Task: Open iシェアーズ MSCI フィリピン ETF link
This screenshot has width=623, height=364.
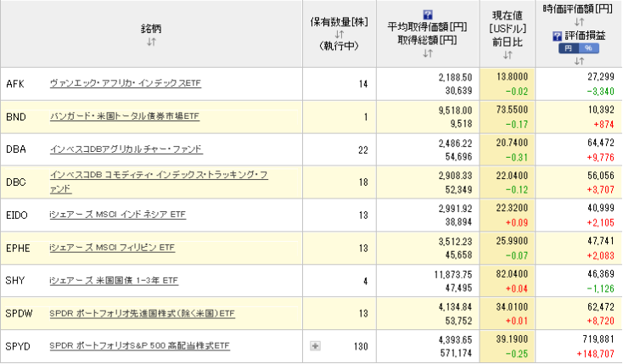Action: click(x=112, y=248)
